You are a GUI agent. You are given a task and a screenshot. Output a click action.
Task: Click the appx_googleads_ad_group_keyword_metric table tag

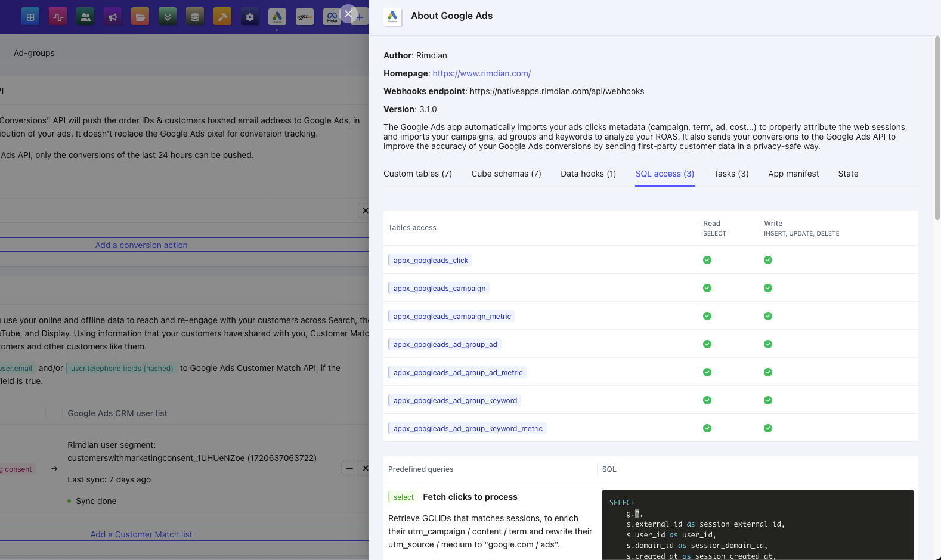tap(468, 428)
